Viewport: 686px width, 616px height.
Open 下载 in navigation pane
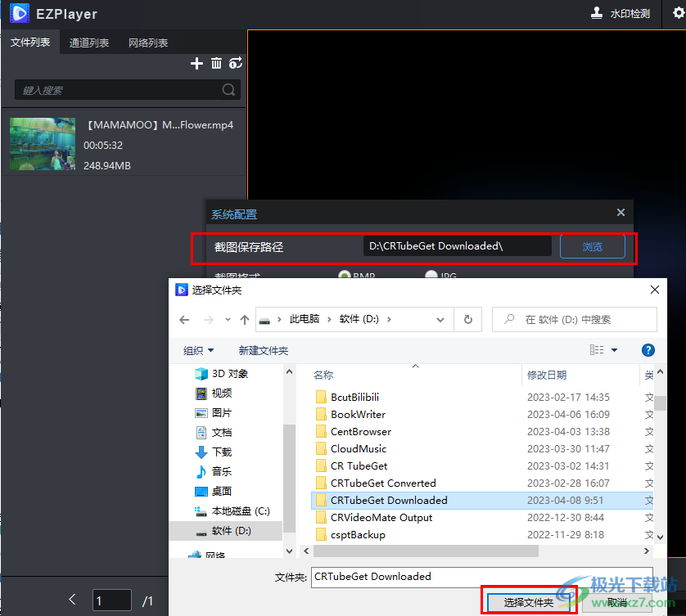pyautogui.click(x=214, y=452)
